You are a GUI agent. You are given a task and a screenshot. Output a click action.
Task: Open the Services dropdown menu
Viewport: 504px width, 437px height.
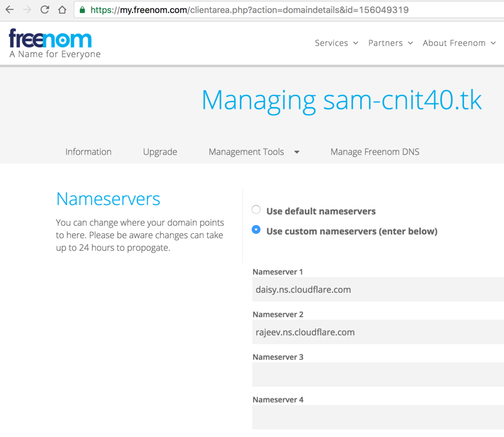pyautogui.click(x=336, y=43)
